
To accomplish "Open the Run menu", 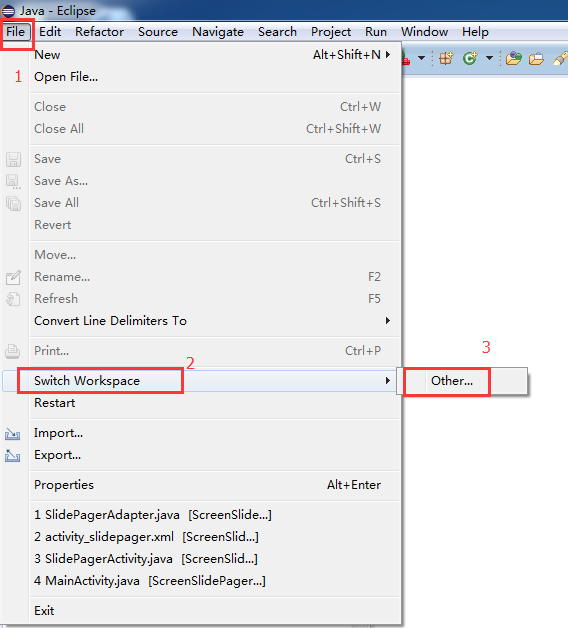I will pyautogui.click(x=376, y=32).
